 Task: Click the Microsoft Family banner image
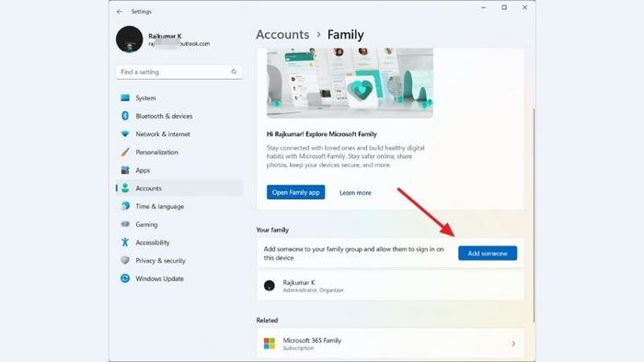350,83
